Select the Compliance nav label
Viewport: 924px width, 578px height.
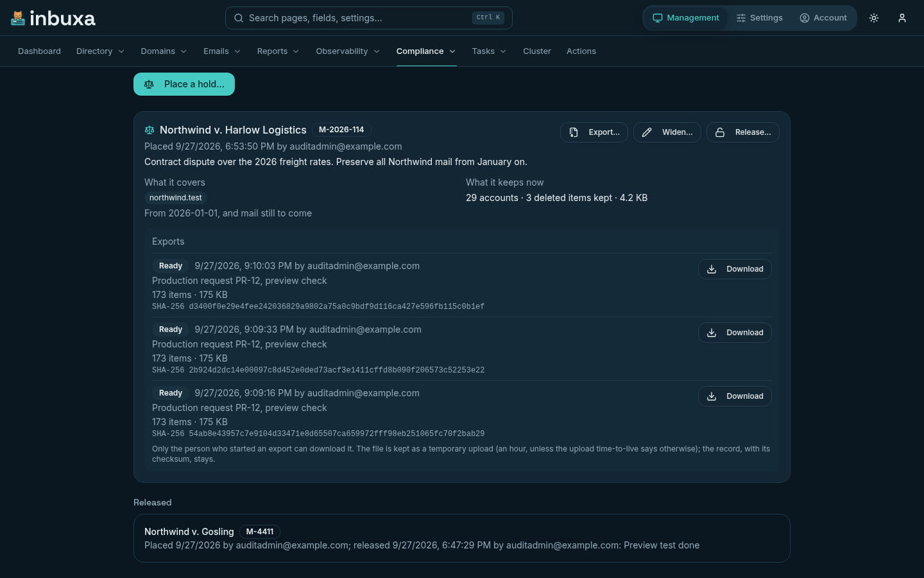click(420, 51)
